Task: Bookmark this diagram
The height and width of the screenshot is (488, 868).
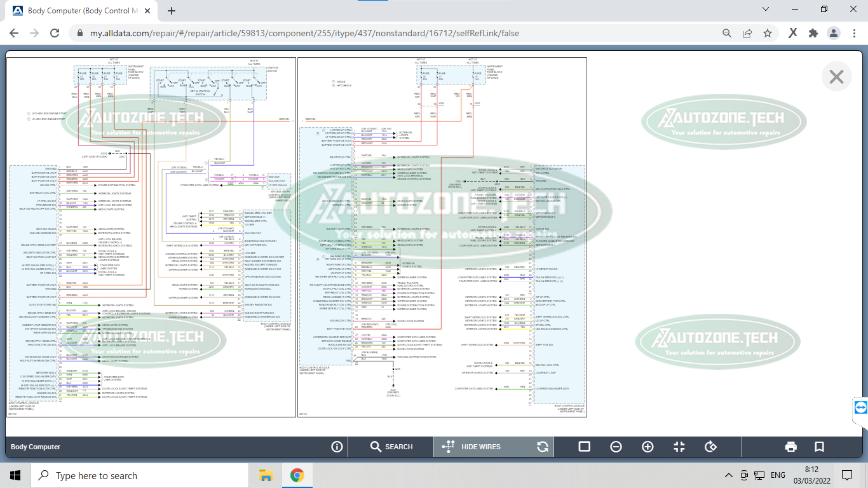Action: [820, 447]
